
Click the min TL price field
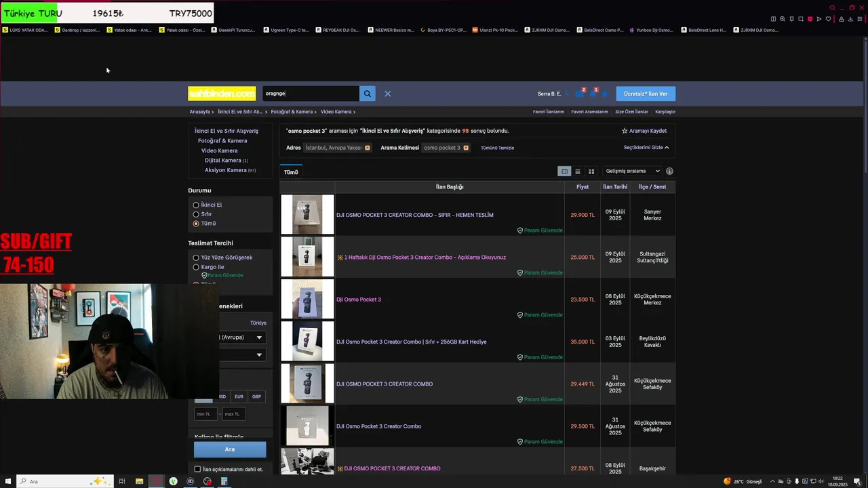(205, 413)
